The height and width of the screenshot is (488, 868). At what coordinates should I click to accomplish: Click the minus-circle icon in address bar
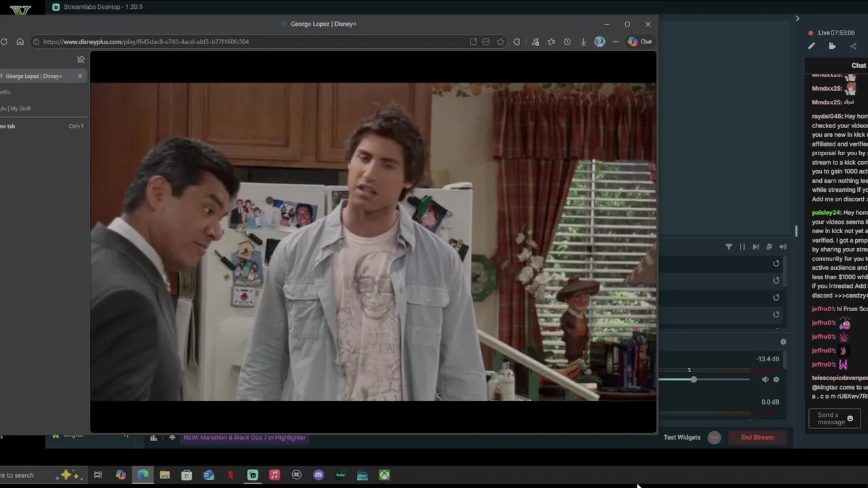pos(486,41)
